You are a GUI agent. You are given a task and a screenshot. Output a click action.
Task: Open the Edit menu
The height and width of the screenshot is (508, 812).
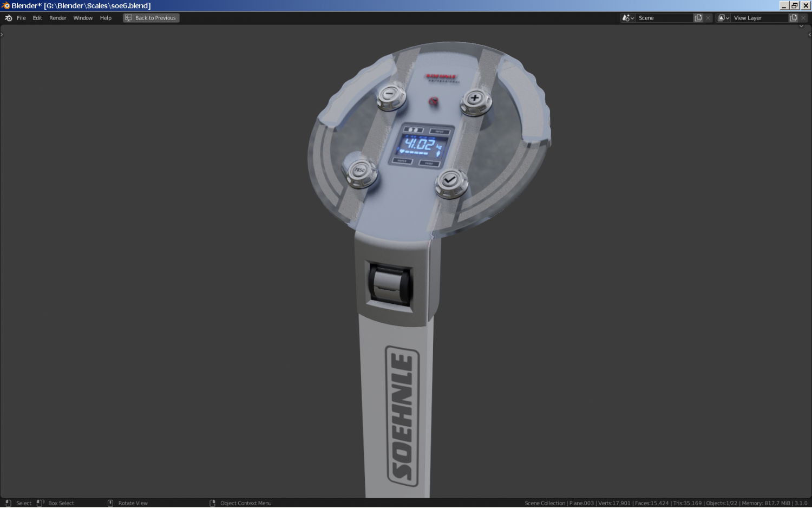37,18
